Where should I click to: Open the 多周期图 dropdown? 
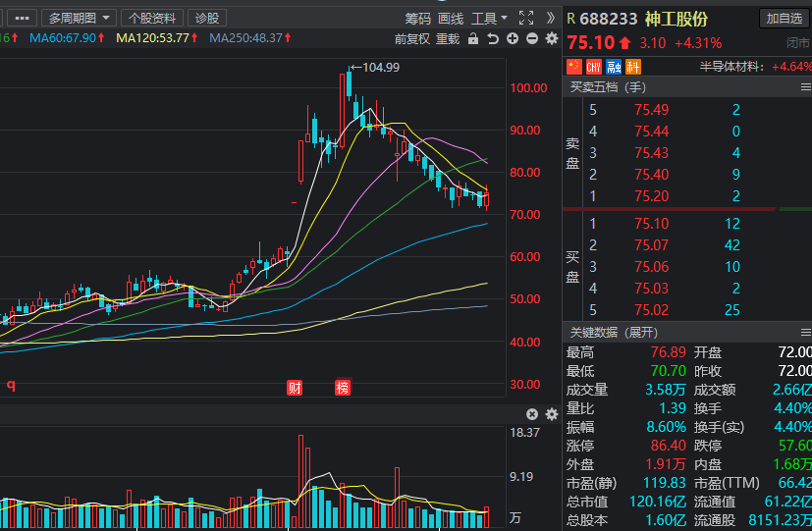(x=79, y=18)
